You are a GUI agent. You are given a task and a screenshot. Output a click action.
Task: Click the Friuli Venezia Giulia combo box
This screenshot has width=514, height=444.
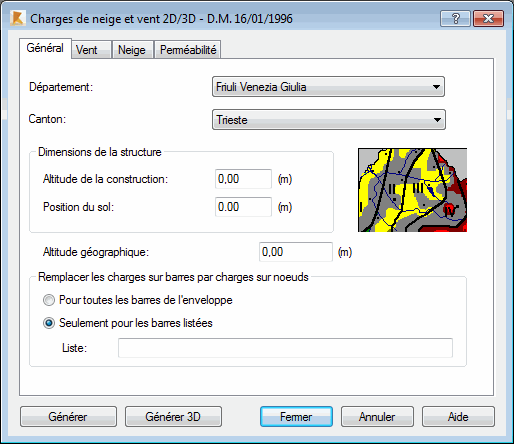click(x=328, y=87)
